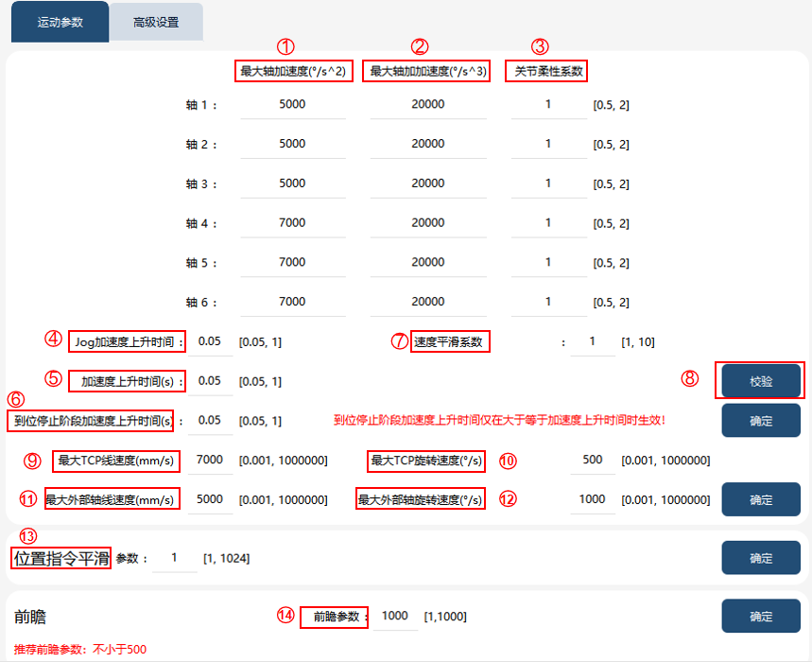Edit 轴 2 最大轴加加速度 field
The image size is (812, 662).
(x=428, y=144)
